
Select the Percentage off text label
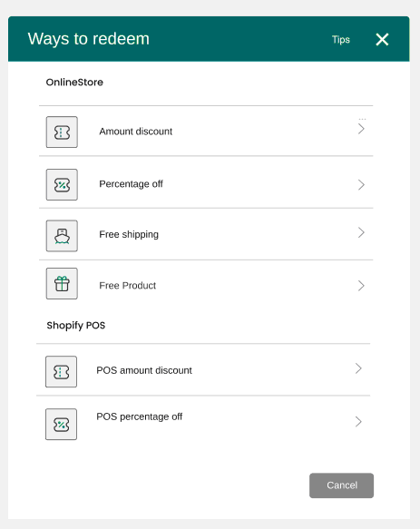(x=131, y=184)
